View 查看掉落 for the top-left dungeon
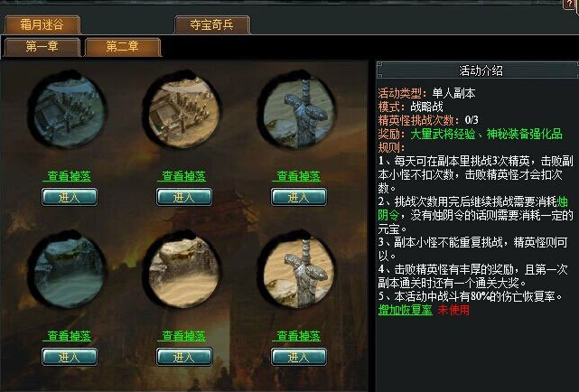The image size is (579, 392). (x=69, y=176)
